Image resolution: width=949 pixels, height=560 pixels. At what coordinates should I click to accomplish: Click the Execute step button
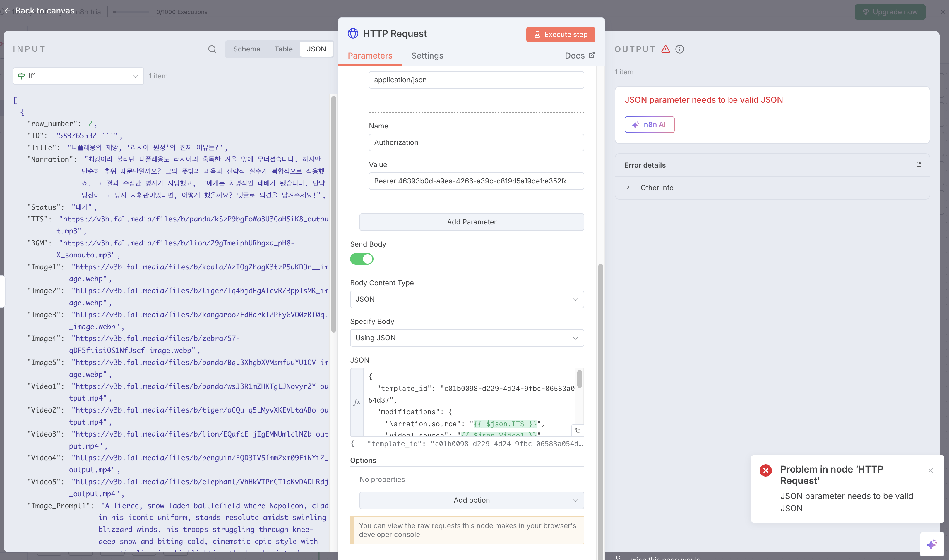pyautogui.click(x=560, y=34)
